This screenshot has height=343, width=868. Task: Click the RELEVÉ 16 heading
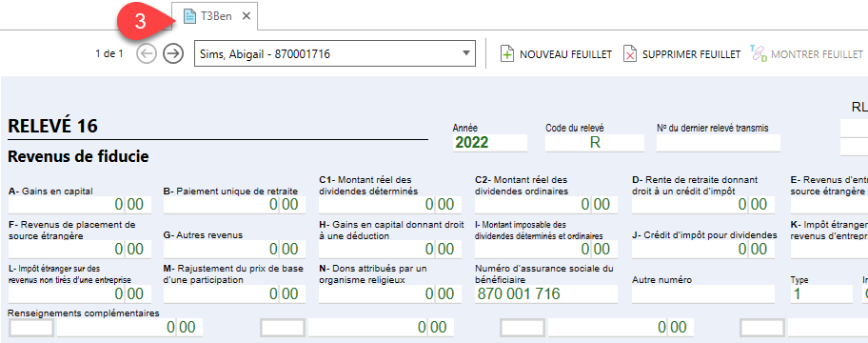tap(52, 127)
